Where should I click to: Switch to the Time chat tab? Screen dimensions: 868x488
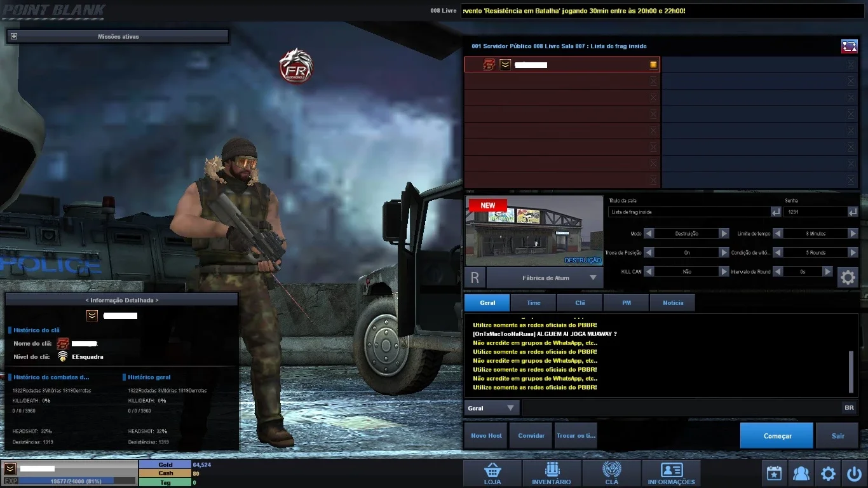[x=534, y=302]
